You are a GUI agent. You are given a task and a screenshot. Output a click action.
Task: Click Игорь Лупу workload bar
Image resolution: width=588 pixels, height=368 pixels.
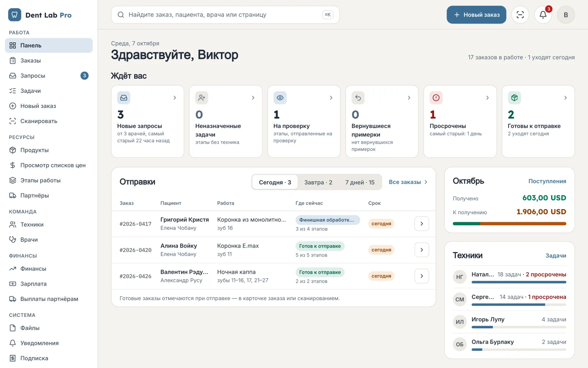519,327
